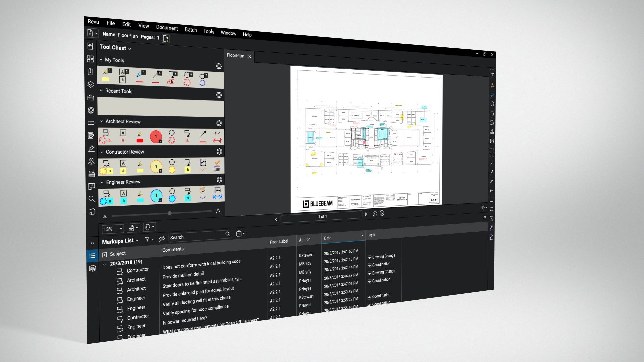This screenshot has width=644, height=362.
Task: Open the Layers panel icon in sidebar
Action: click(91, 84)
